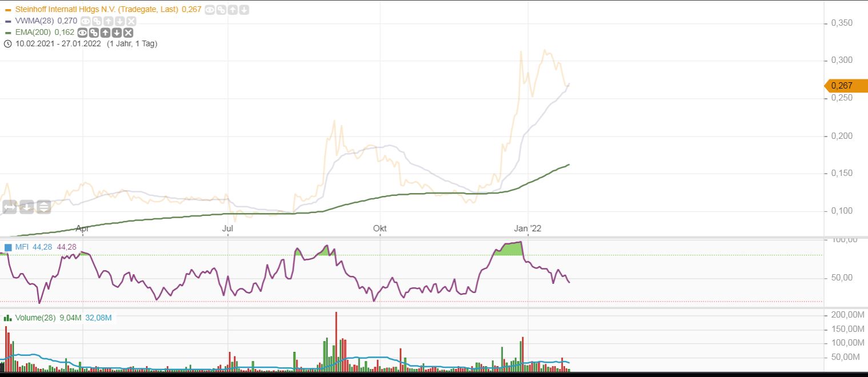Viewport: 868px width, 377px height.
Task: Select the horizontal zoom tool on the chart
Action: (x=10, y=207)
